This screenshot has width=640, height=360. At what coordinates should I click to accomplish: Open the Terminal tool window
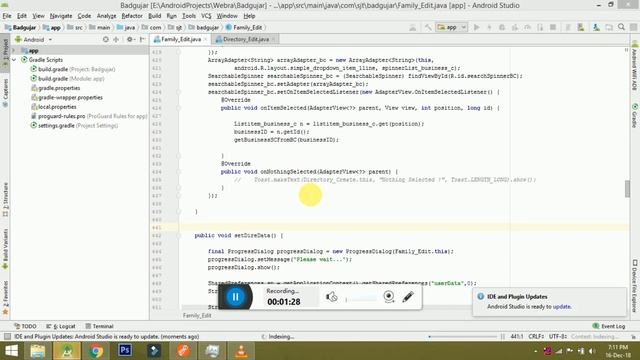(99, 326)
